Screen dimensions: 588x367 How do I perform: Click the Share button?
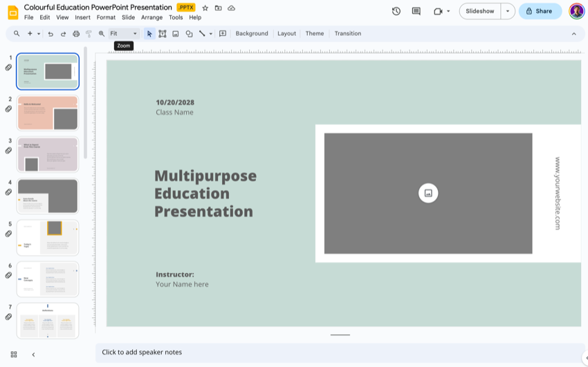click(x=540, y=11)
